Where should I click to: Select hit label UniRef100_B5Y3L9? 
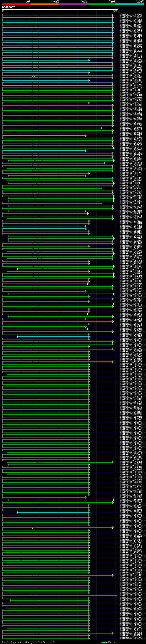click(131, 299)
